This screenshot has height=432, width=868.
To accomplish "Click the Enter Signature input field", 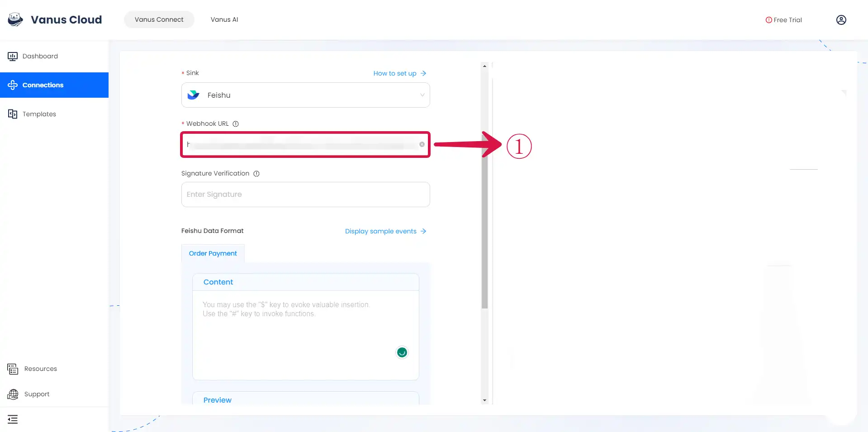I will coord(306,195).
